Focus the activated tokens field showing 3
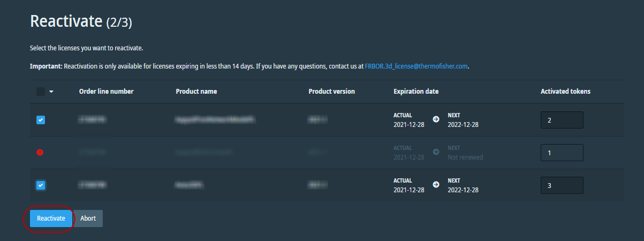The height and width of the screenshot is (241, 644). pos(562,185)
